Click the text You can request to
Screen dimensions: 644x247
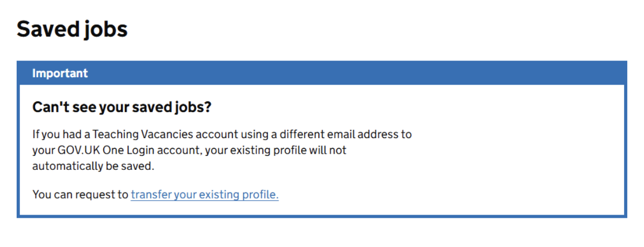(80, 195)
